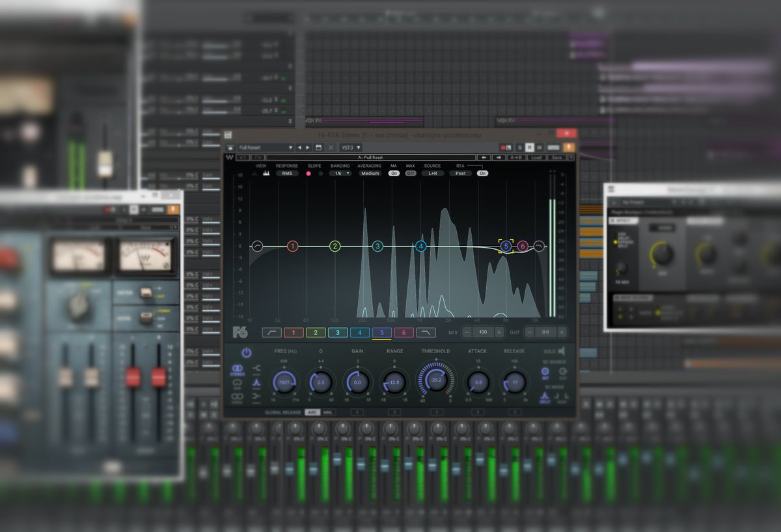This screenshot has width=781, height=532.
Task: Set SC mode to Split
Action: [545, 398]
